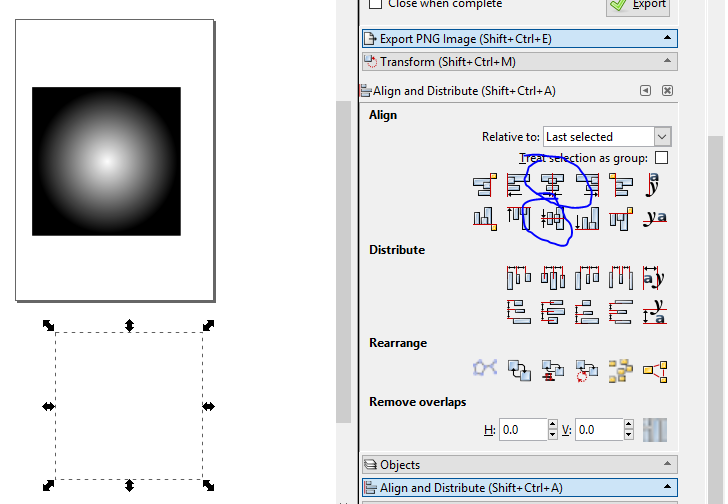Make horizontal gaps between objects equal
This screenshot has height=504, width=728.
tap(621, 278)
